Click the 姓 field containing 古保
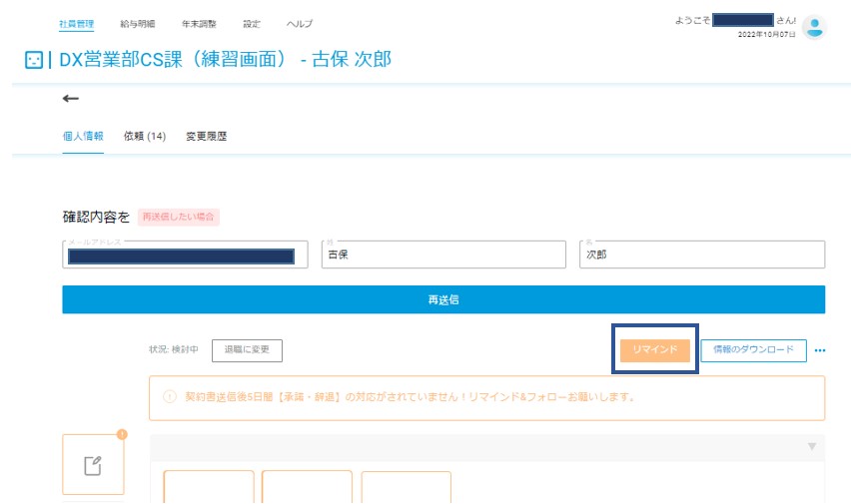851x504 pixels. pos(443,254)
